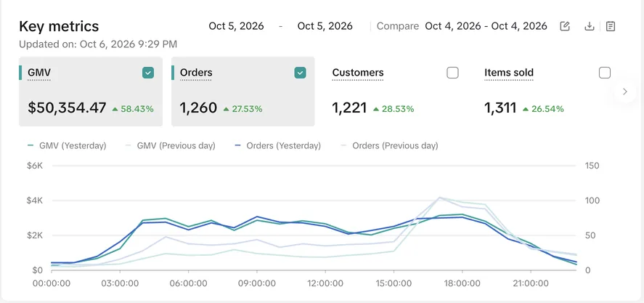Select the 150 right-axis label
The height and width of the screenshot is (303, 644).
click(x=591, y=166)
